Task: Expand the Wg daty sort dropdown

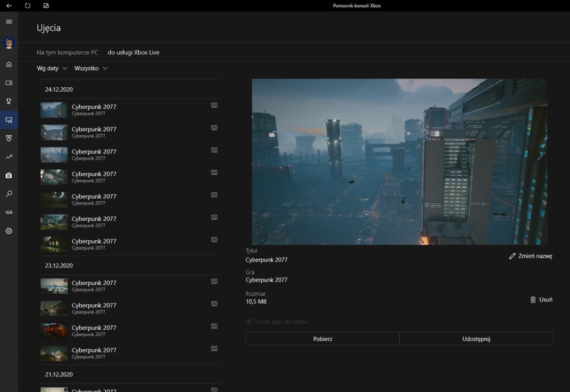Action: (52, 68)
